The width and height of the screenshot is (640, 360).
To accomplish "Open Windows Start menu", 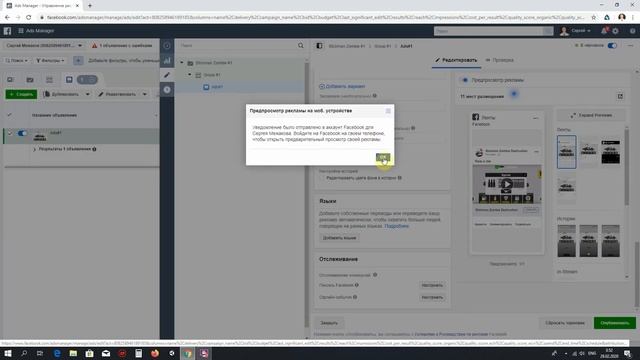I will 7,353.
